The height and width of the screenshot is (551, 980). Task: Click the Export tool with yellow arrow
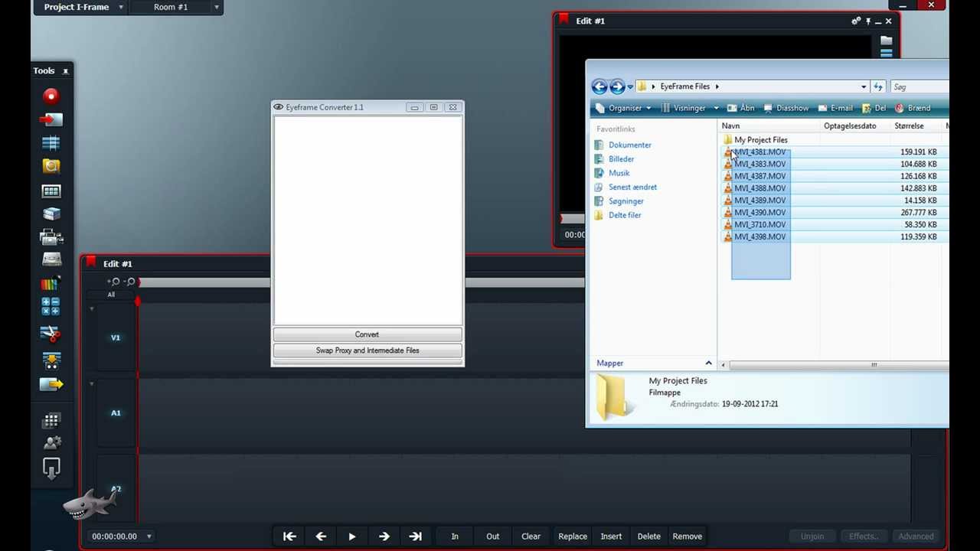(x=51, y=384)
